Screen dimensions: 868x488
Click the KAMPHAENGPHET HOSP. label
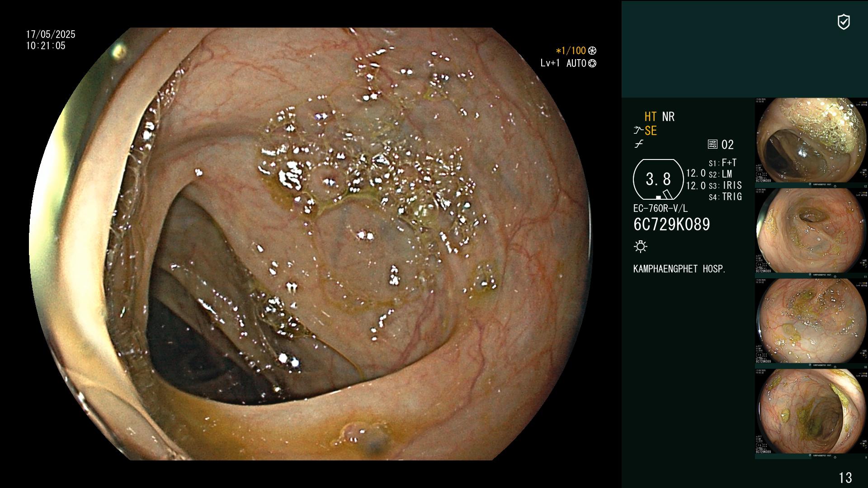pyautogui.click(x=679, y=269)
